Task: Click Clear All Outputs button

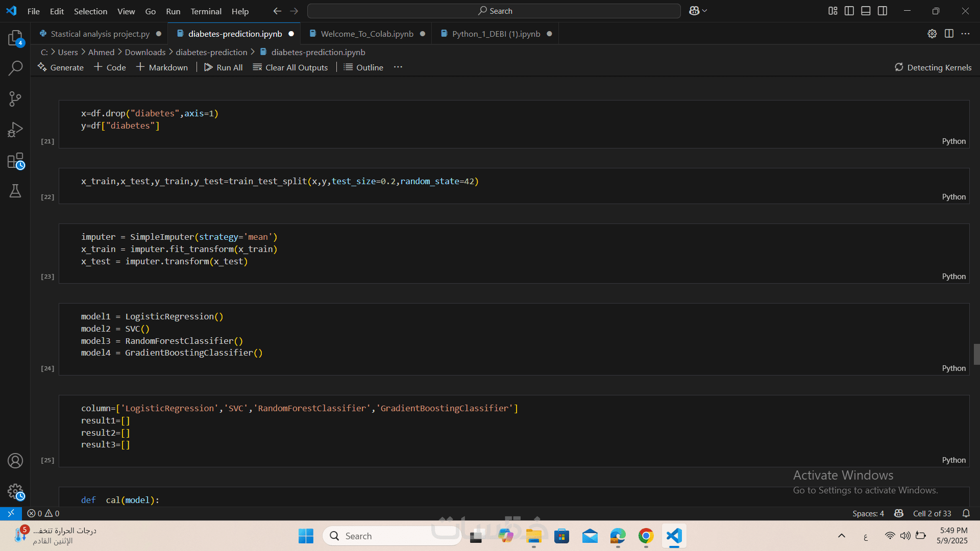Action: [290, 67]
